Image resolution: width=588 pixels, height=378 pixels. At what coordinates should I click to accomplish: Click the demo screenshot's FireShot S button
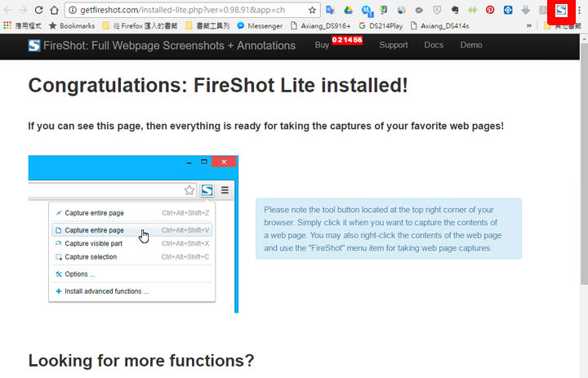207,190
